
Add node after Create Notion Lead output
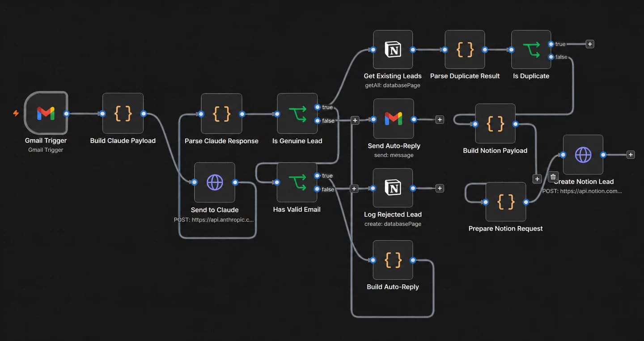click(631, 155)
